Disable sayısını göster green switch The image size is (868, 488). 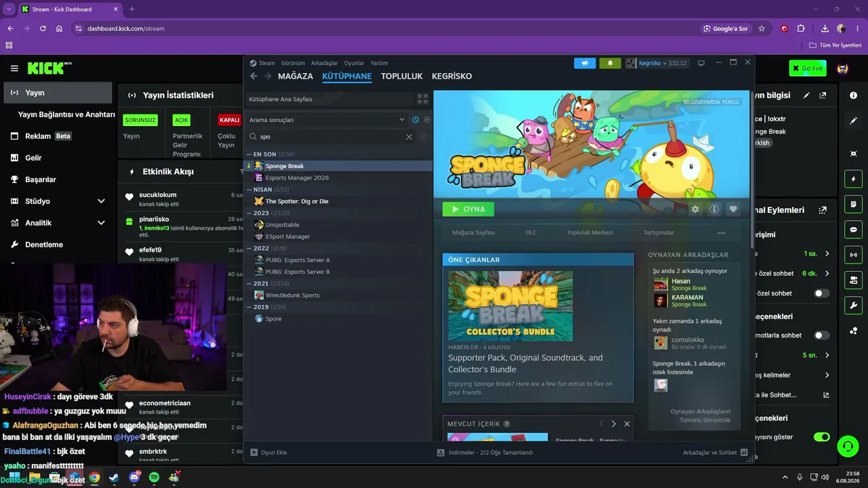tap(821, 437)
